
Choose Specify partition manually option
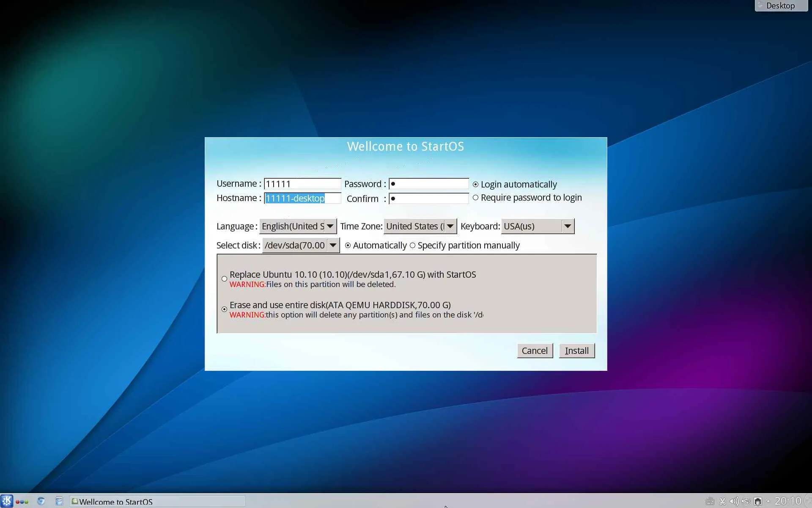pos(413,246)
